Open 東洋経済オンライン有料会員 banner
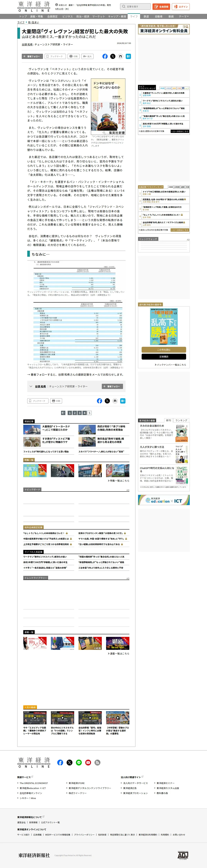Screen dimensions: 207x868 (164, 29)
